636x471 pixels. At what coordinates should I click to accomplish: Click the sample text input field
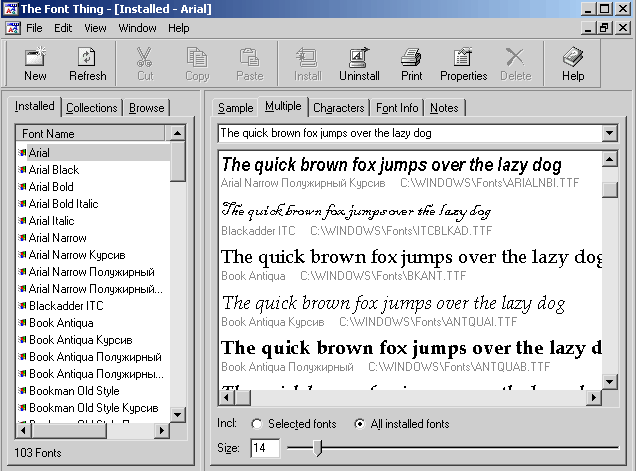(410, 133)
